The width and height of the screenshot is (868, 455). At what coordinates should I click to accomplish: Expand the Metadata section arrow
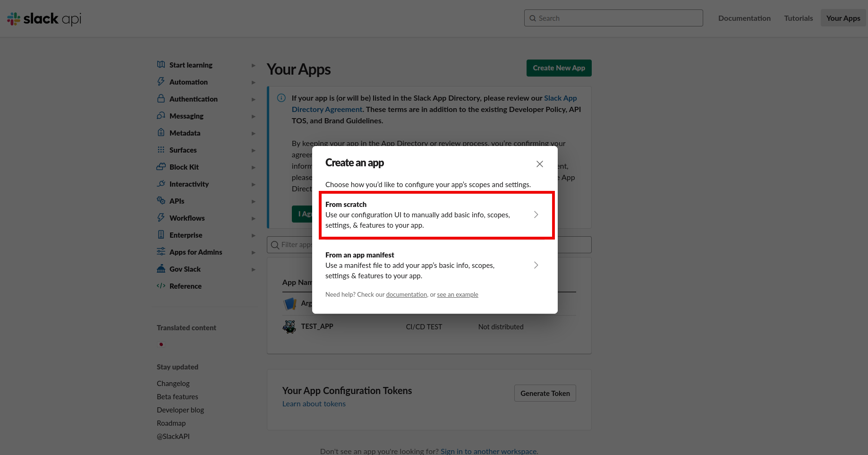point(254,133)
